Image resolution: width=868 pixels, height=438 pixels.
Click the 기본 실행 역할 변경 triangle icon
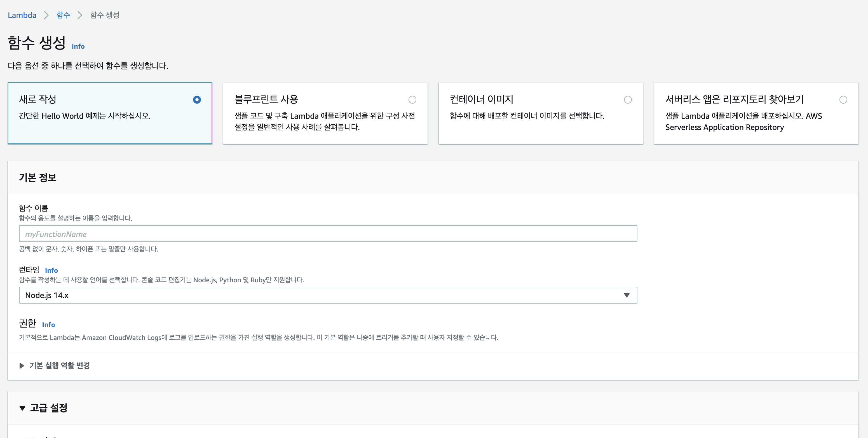[22, 366]
